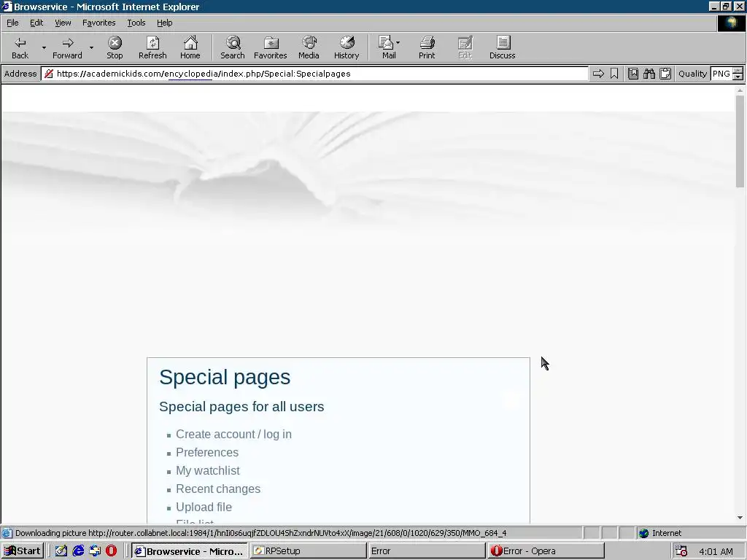Viewport: 747px width, 560px height.
Task: Open the Create account / log in link
Action: (233, 435)
